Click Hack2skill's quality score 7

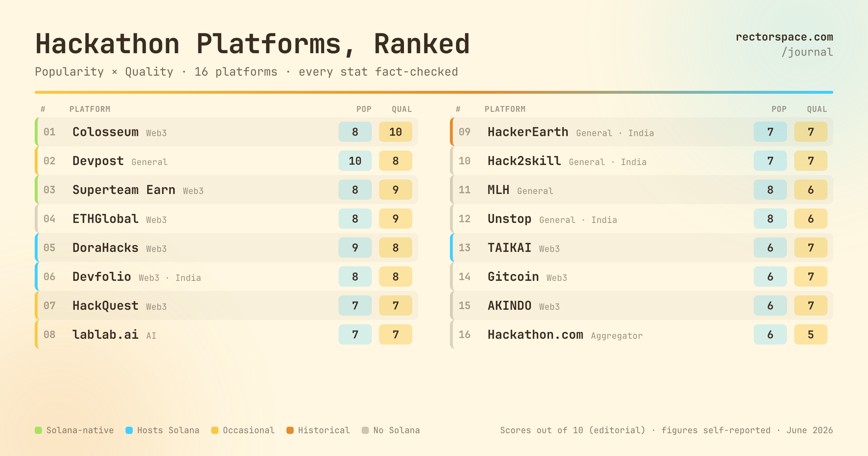[x=811, y=161]
